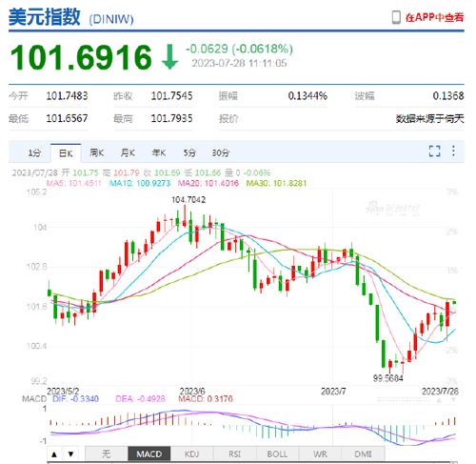Click the green down arrow price indicator
Image resolution: width=476 pixels, height=464 pixels.
[169, 57]
